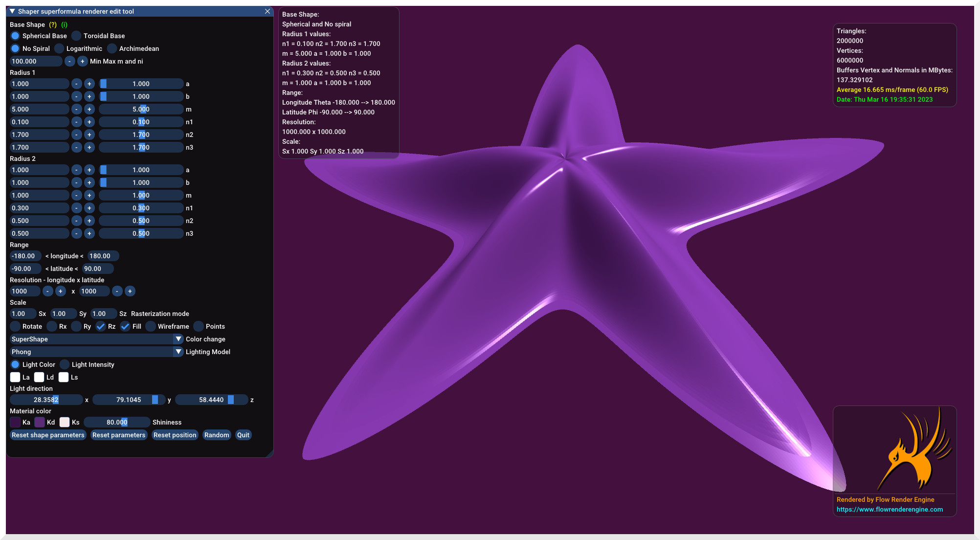Open the La ambient light color swatch
Image resolution: width=980 pixels, height=540 pixels.
(x=15, y=377)
